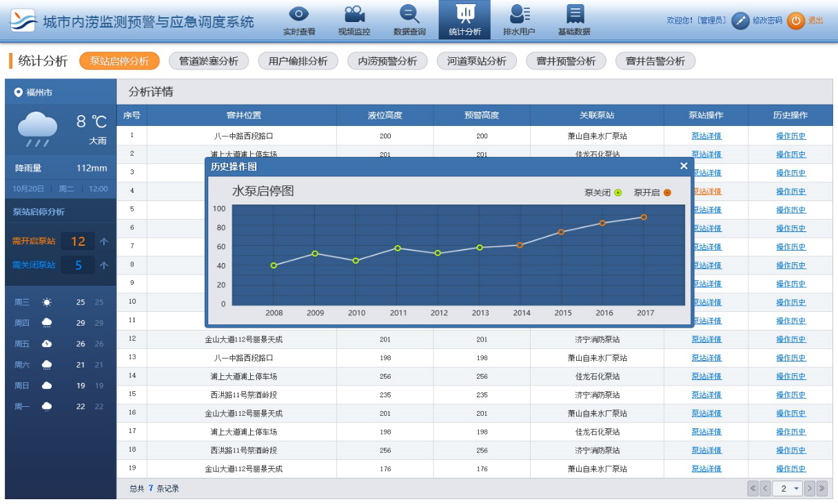838x504 pixels.
Task: Click the 退出 power icon
Action: click(x=795, y=21)
